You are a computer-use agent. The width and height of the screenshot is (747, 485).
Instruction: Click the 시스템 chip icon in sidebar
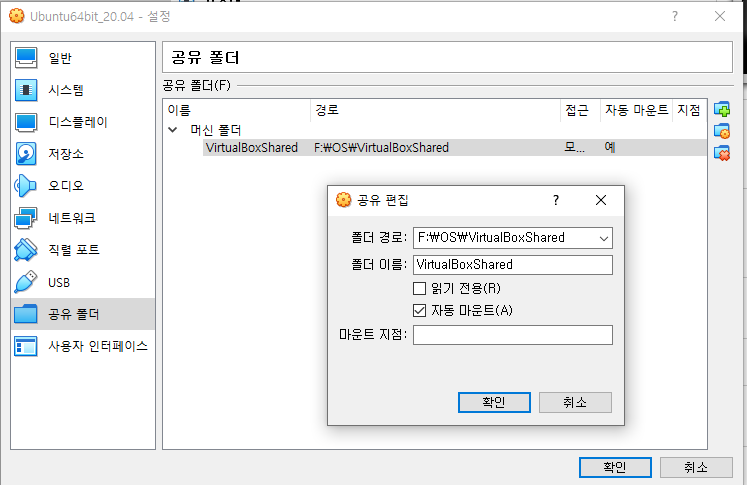pyautogui.click(x=26, y=90)
